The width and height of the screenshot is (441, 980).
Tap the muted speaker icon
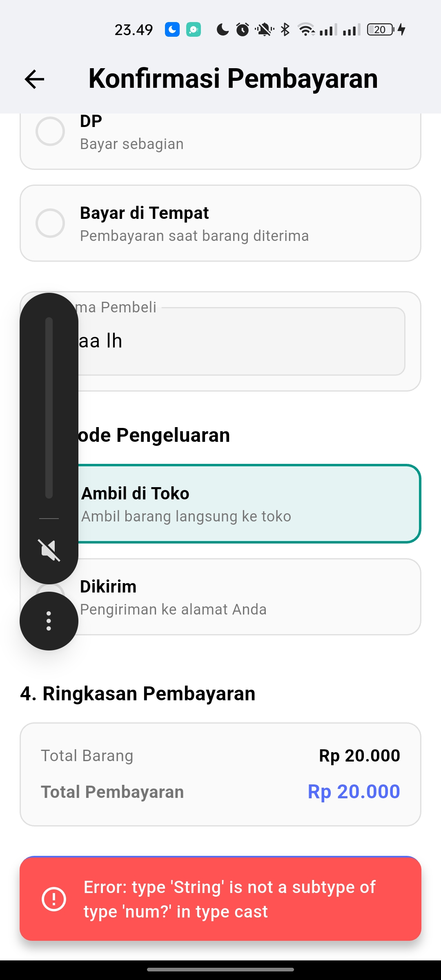point(49,550)
